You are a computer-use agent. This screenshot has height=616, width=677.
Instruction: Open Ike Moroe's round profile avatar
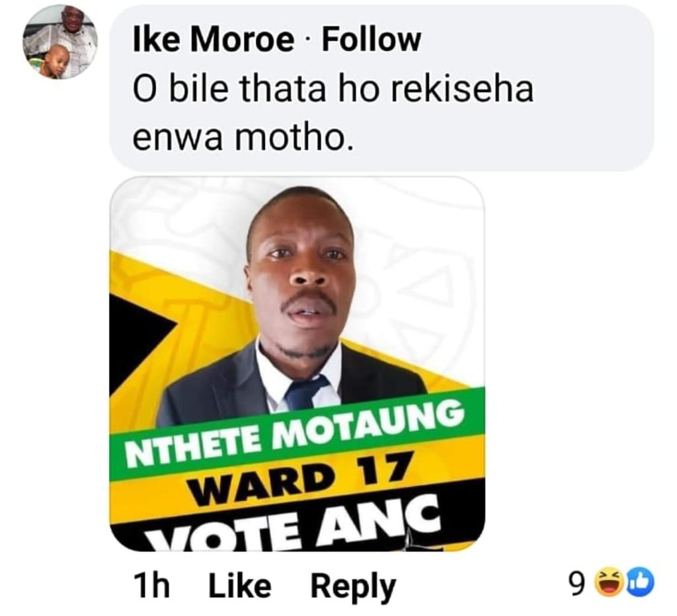pyautogui.click(x=60, y=42)
